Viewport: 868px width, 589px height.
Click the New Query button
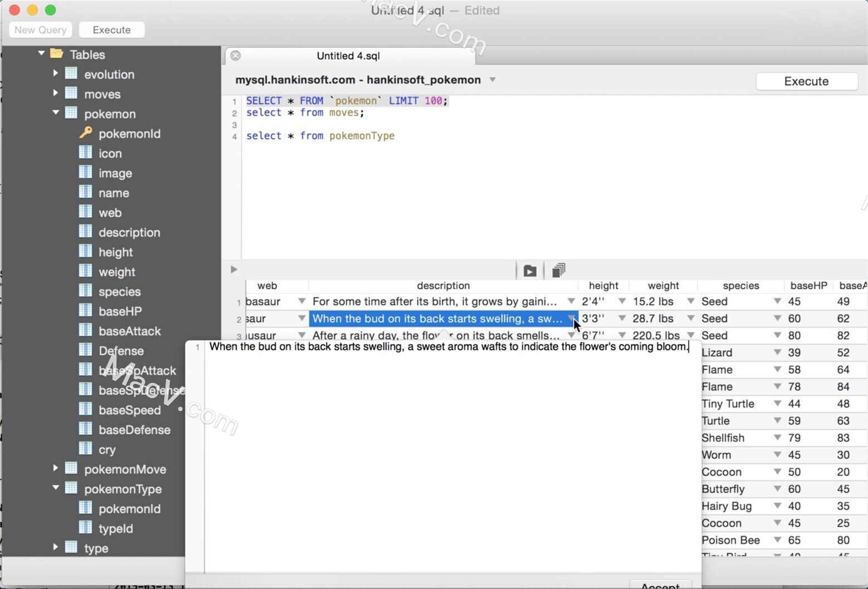pyautogui.click(x=40, y=30)
